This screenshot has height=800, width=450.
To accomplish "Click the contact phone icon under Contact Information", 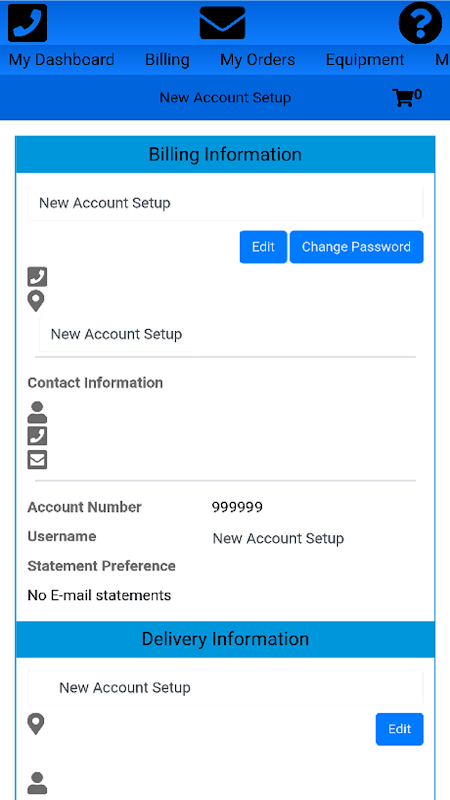I will [37, 436].
